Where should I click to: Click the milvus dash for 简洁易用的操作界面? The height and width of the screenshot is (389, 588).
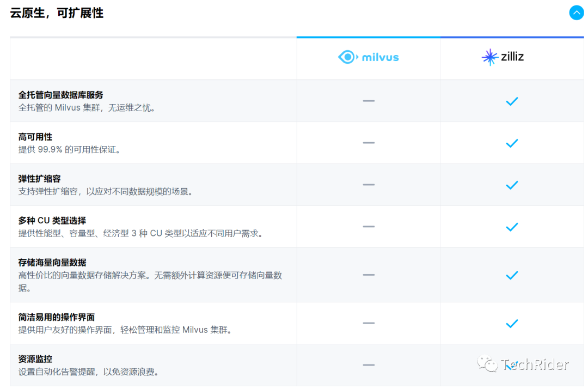(x=369, y=323)
